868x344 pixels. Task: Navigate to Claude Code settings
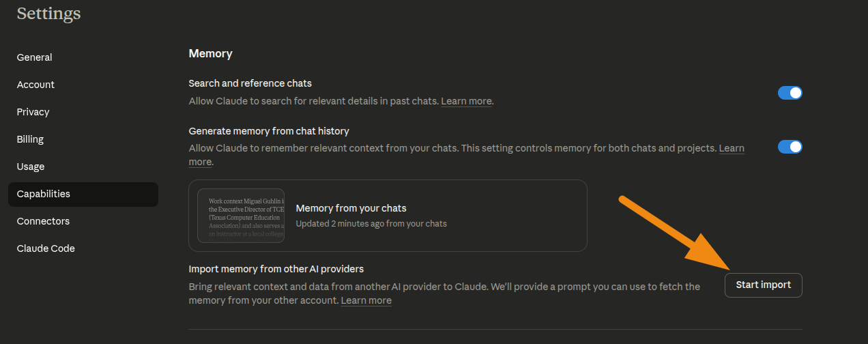pyautogui.click(x=46, y=248)
